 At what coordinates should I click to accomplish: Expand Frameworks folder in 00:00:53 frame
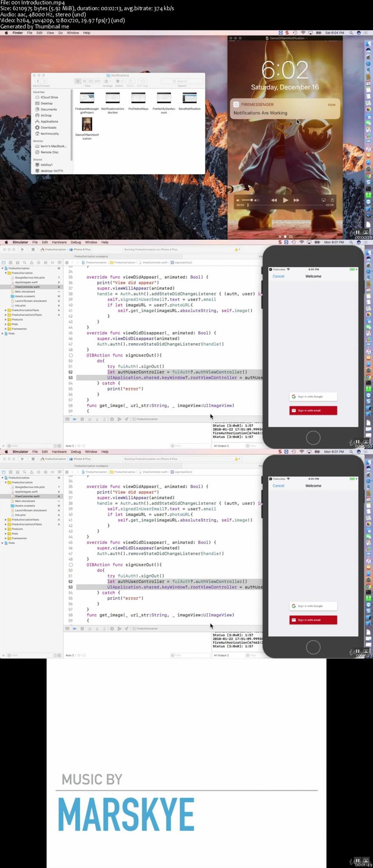[x=6, y=329]
